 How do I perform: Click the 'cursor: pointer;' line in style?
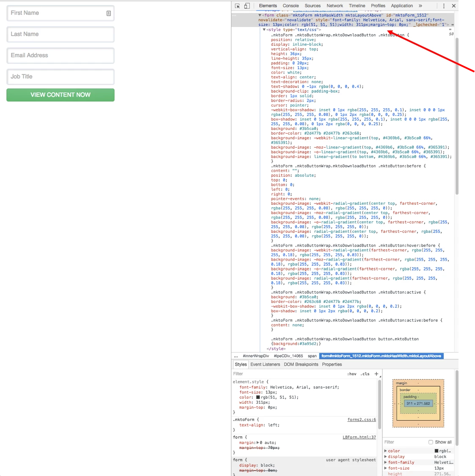pos(290,105)
